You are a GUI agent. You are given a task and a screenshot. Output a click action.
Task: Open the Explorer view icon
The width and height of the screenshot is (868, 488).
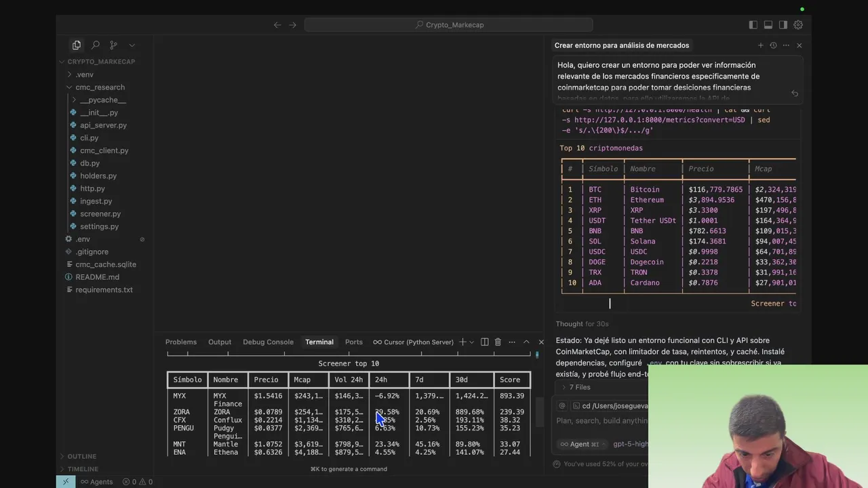tap(77, 45)
